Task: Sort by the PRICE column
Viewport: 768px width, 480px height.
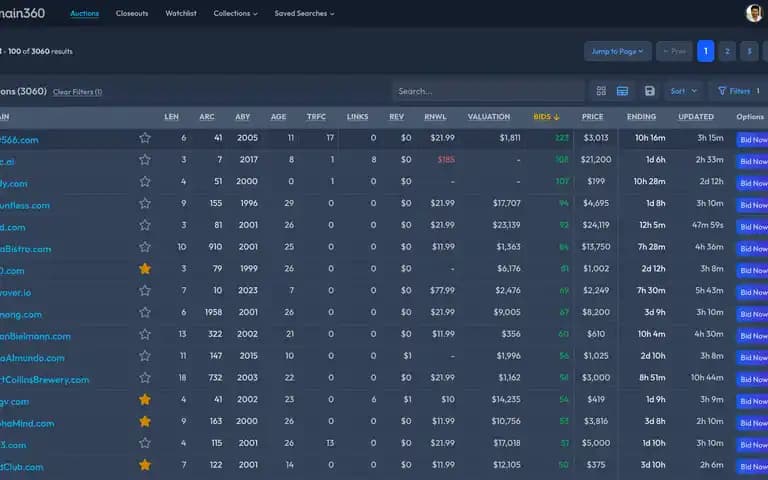Action: (593, 117)
